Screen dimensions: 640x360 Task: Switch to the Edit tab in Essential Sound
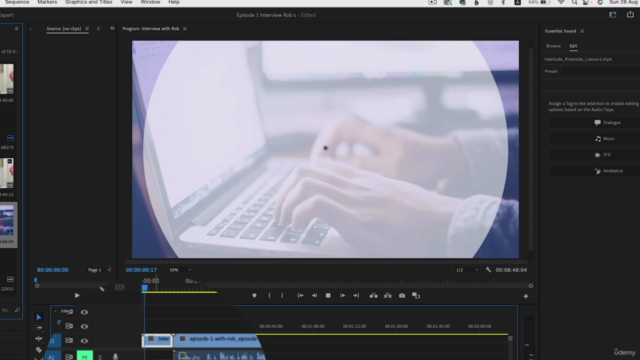pyautogui.click(x=573, y=46)
